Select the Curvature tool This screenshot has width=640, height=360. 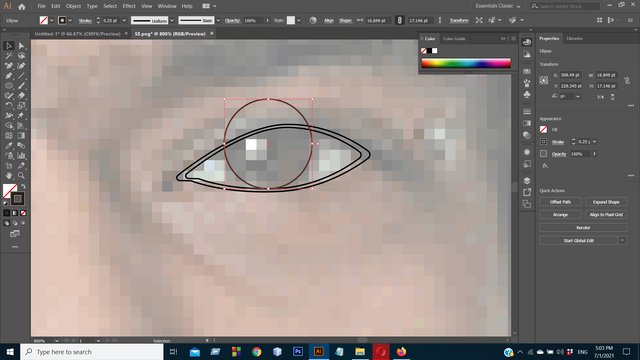[21, 66]
